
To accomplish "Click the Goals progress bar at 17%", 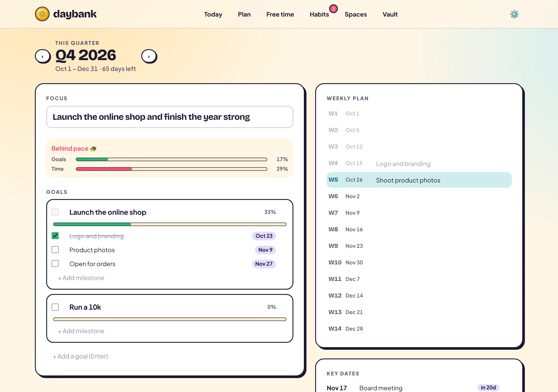I will pyautogui.click(x=172, y=159).
